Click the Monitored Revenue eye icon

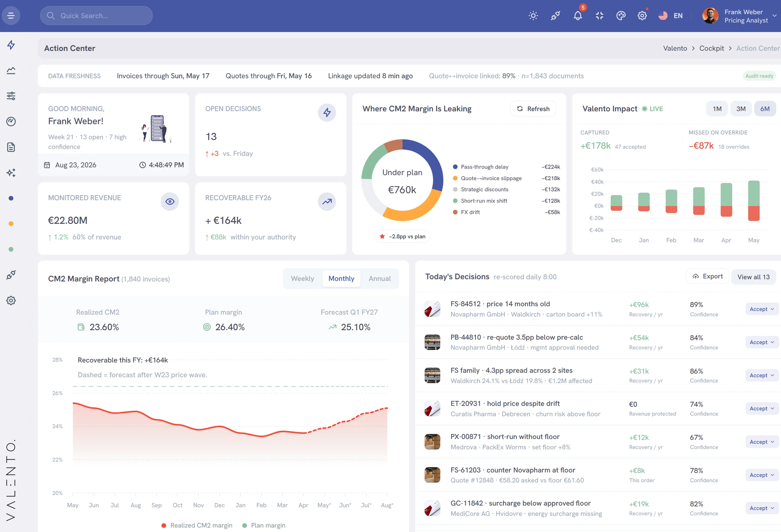point(170,202)
